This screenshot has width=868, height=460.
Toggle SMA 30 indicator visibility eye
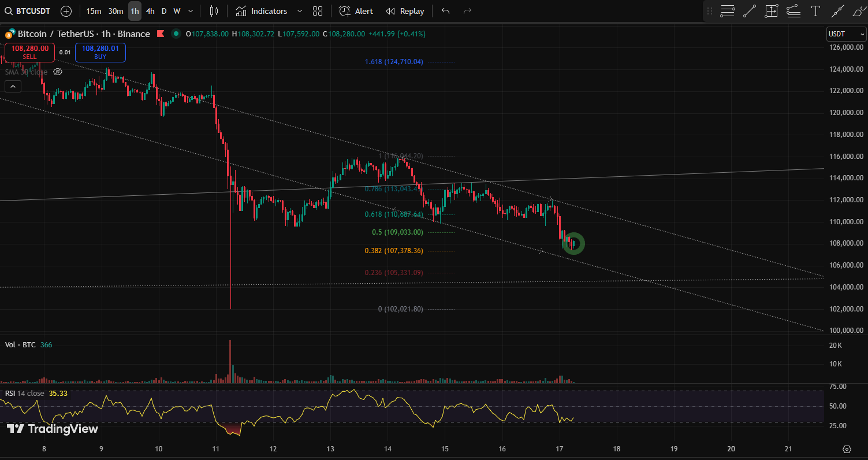pyautogui.click(x=58, y=72)
